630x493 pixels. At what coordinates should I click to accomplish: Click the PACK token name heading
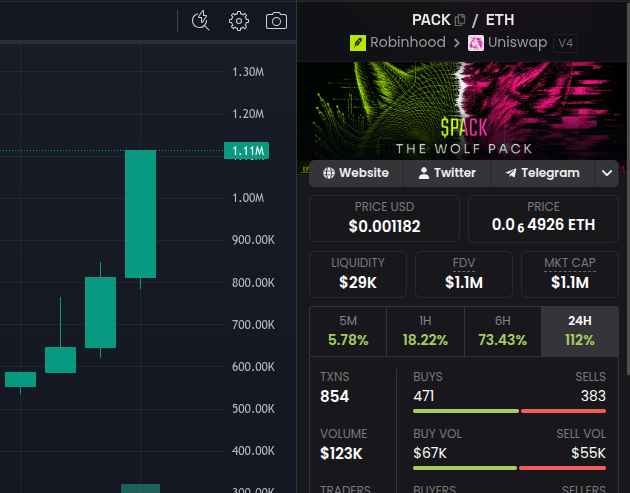[431, 20]
